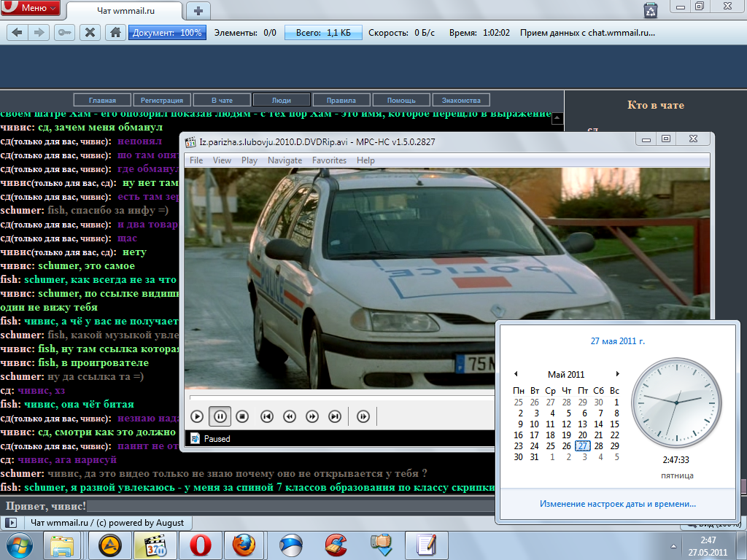The width and height of the screenshot is (747, 560).
Task: Open the download arrow taskbar icon
Action: pos(381,545)
